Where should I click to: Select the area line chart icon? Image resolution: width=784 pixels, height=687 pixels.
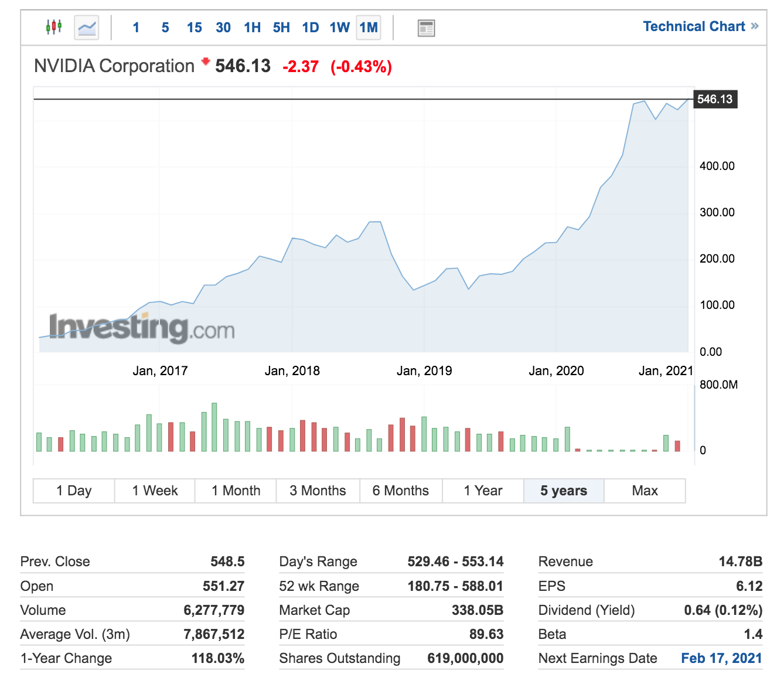87,28
